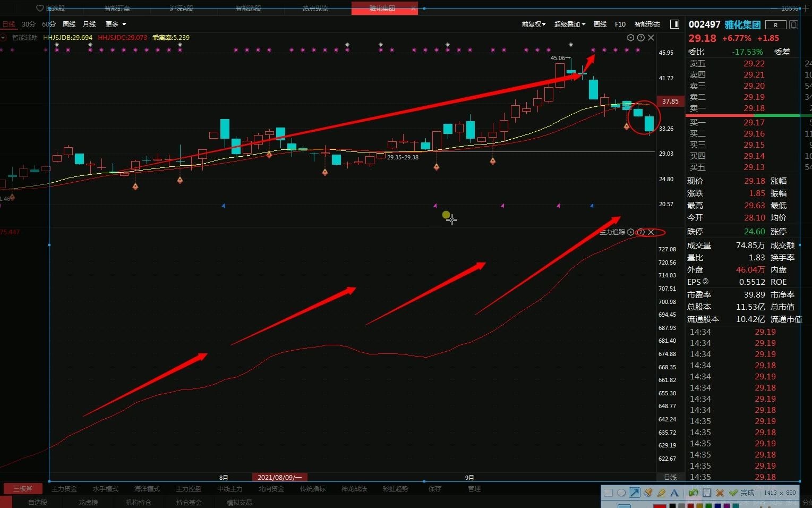The height and width of the screenshot is (508, 812).
Task: Open 智能形态 pattern tool
Action: tap(647, 24)
